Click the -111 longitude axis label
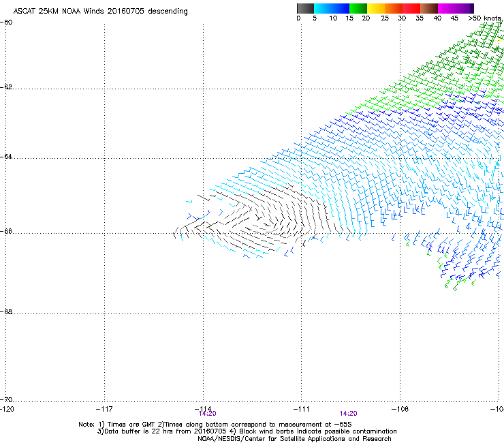 click(x=301, y=409)
